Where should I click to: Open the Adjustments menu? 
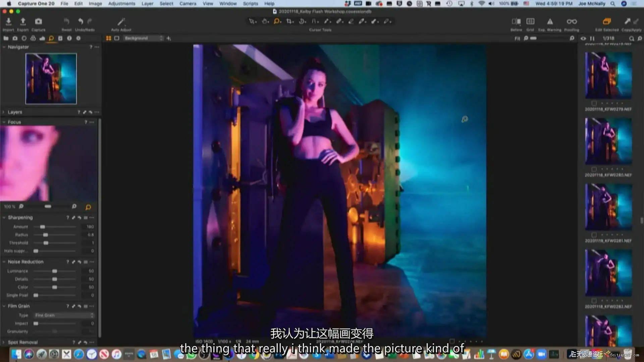121,4
